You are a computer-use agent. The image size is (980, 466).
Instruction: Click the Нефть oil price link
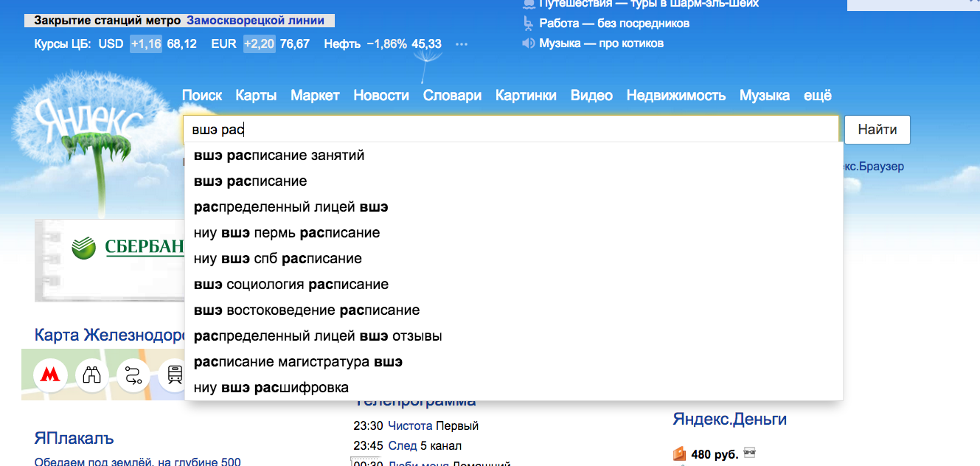[342, 44]
